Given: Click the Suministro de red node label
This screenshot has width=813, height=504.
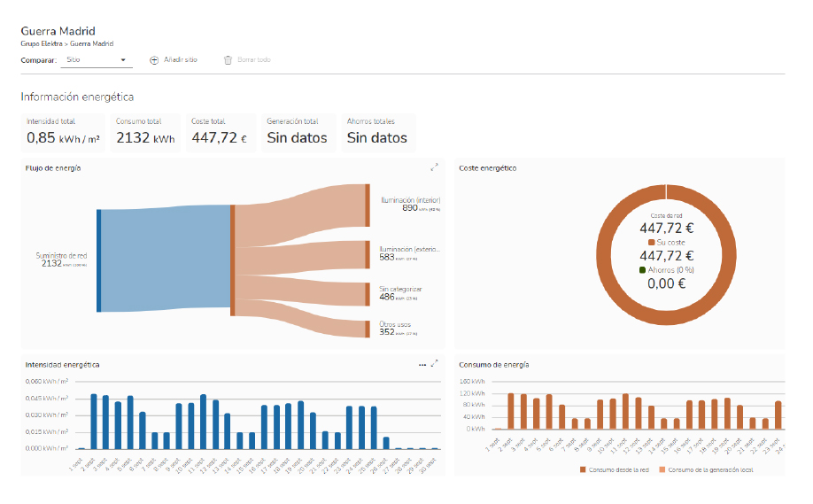Looking at the screenshot, I should pyautogui.click(x=61, y=260).
